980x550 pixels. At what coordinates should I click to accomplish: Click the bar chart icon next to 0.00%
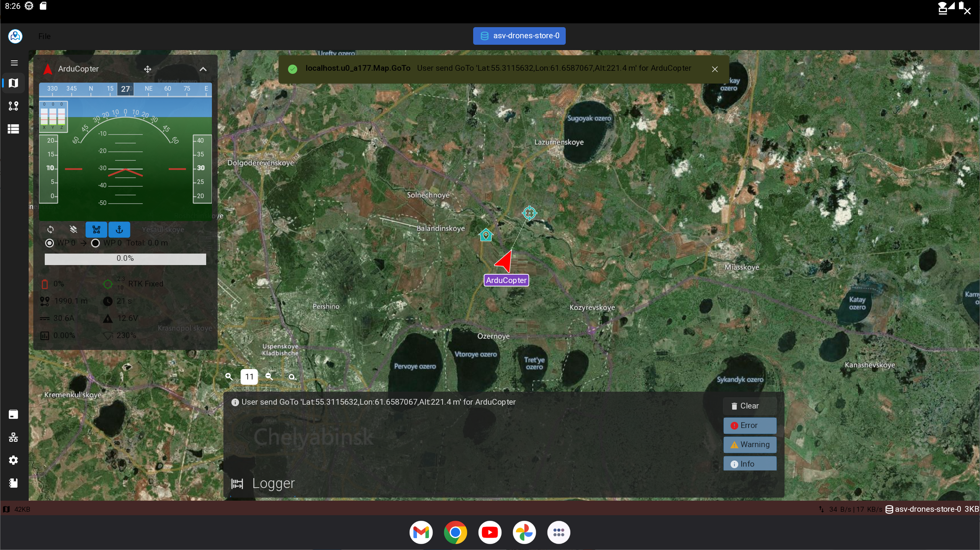[45, 336]
